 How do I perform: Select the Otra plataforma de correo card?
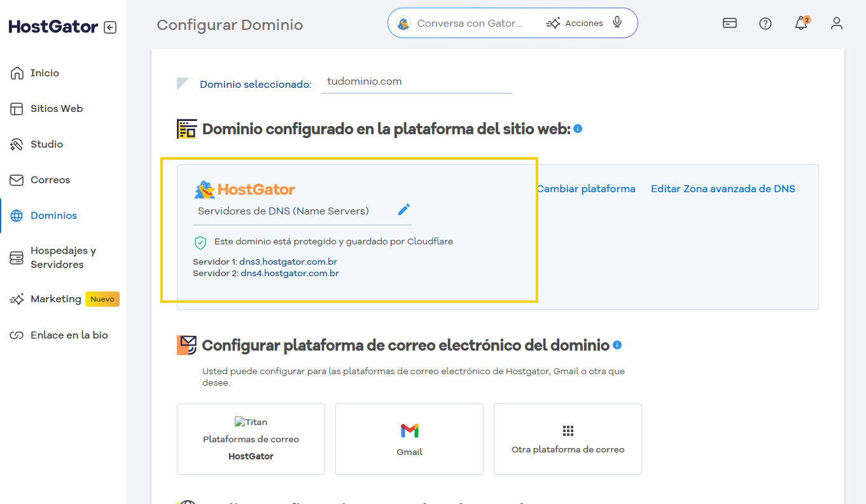tap(567, 439)
